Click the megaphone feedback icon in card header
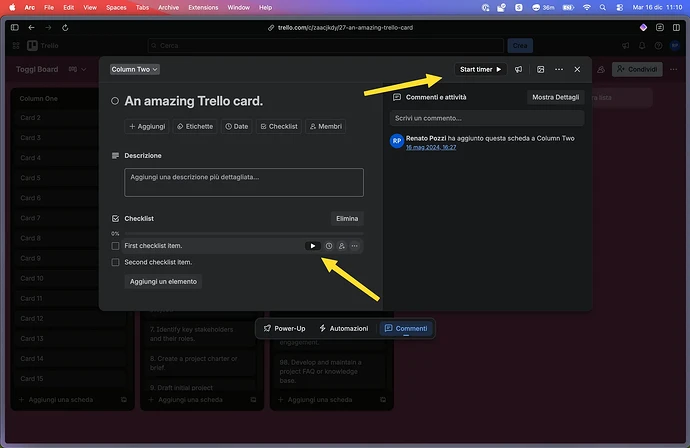The height and width of the screenshot is (448, 690). tap(518, 70)
